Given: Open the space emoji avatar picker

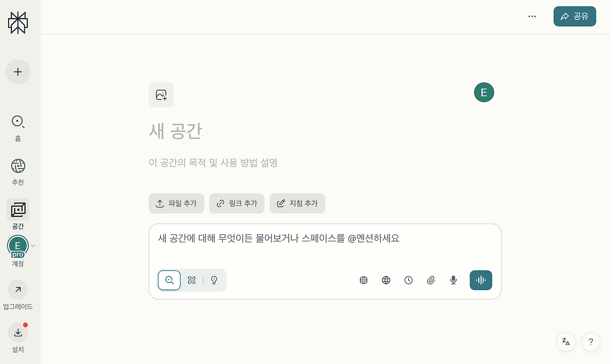Looking at the screenshot, I should tap(484, 92).
